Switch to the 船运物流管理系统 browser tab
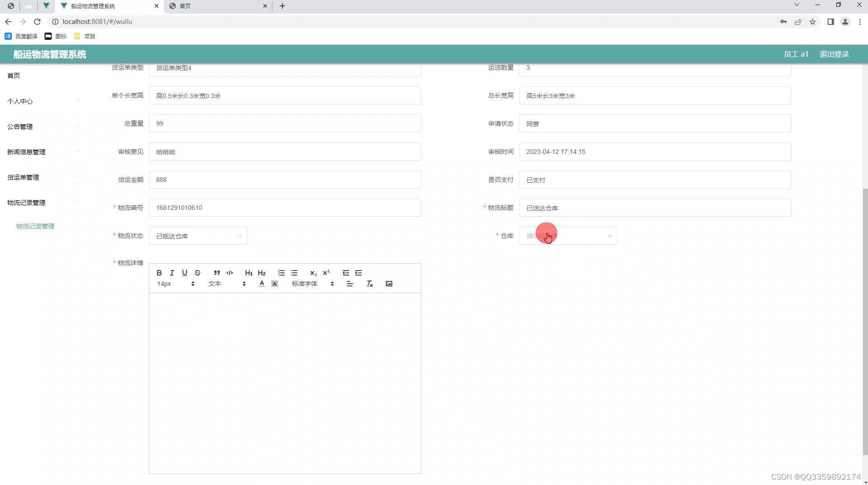The image size is (868, 485). pos(110,6)
